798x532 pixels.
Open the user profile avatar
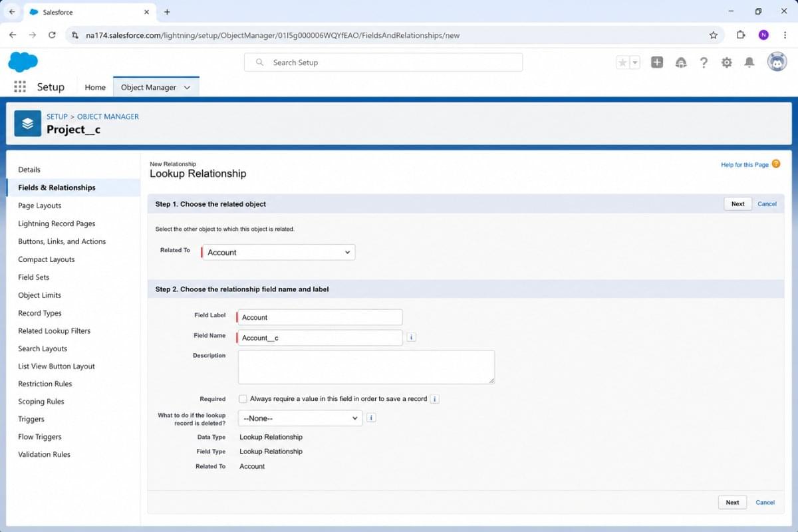pyautogui.click(x=777, y=63)
